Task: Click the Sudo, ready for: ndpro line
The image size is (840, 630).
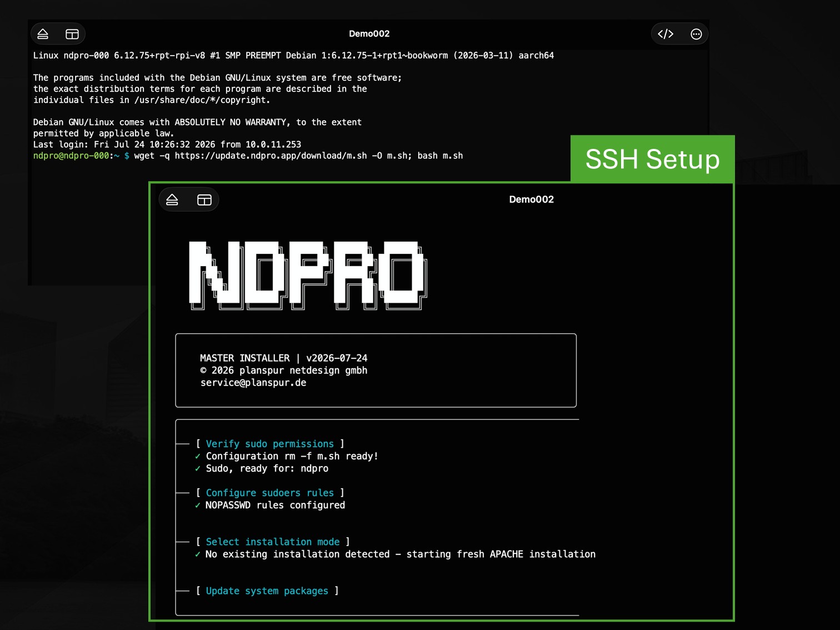Action: (262, 468)
